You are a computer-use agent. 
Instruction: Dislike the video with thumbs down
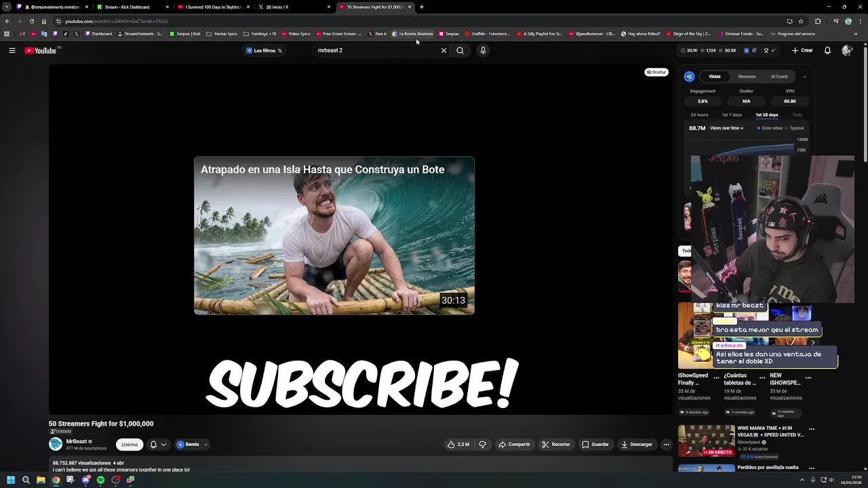click(x=482, y=445)
